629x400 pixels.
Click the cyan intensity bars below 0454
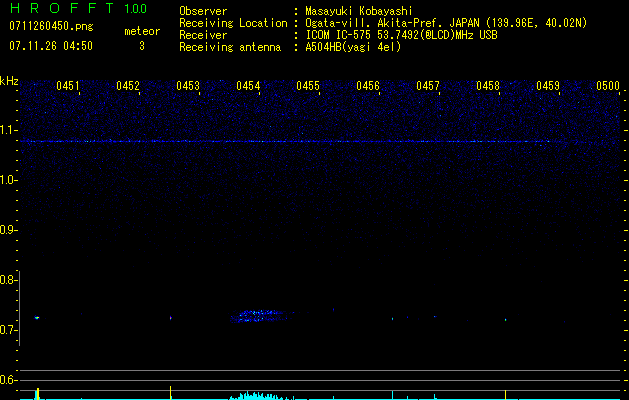pyautogui.click(x=260, y=396)
